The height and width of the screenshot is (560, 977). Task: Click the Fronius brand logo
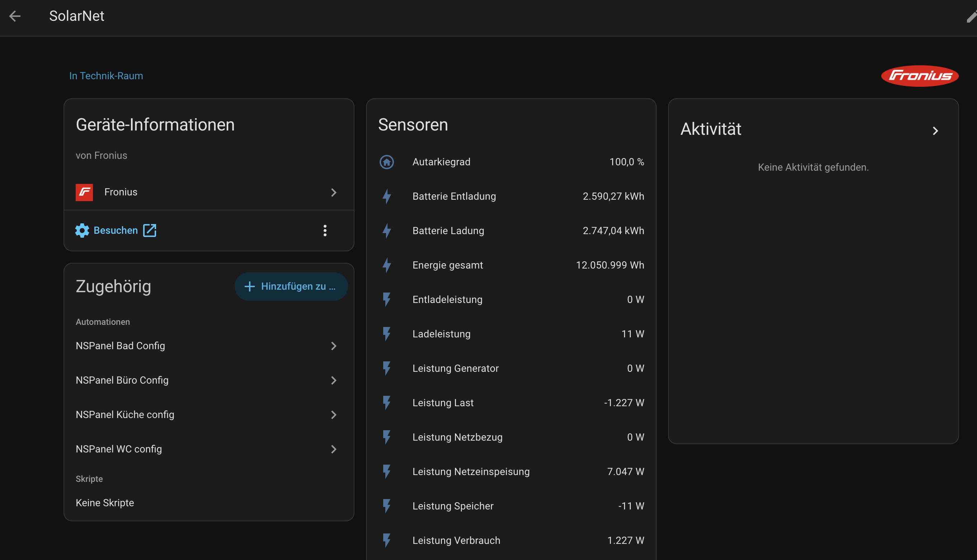(919, 76)
